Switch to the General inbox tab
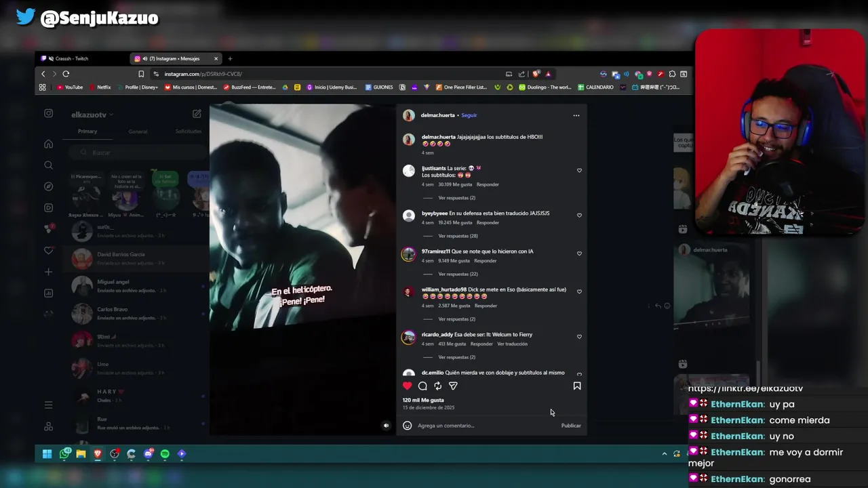 coord(138,131)
